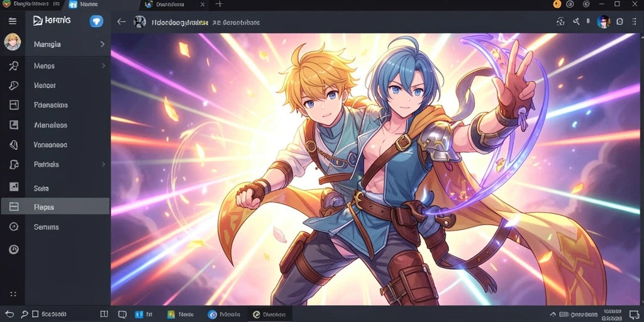This screenshot has height=322, width=644.
Task: Open the Fdenaoine sidebar item
Action: [68, 105]
